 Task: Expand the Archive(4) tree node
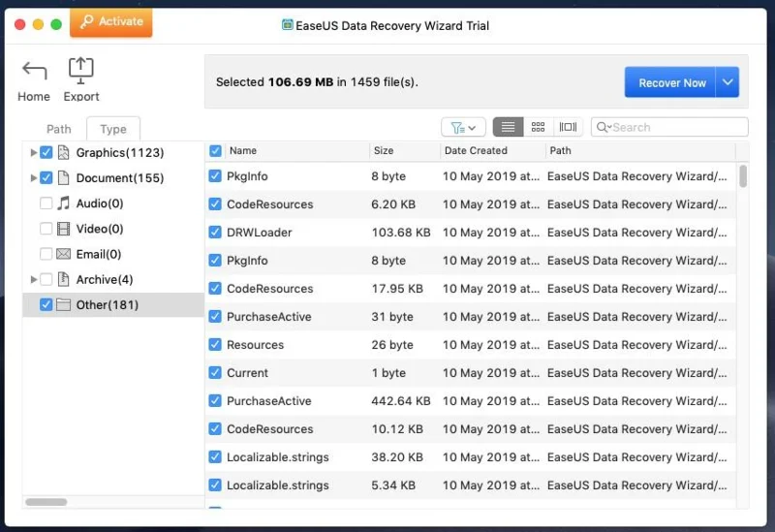tap(34, 279)
